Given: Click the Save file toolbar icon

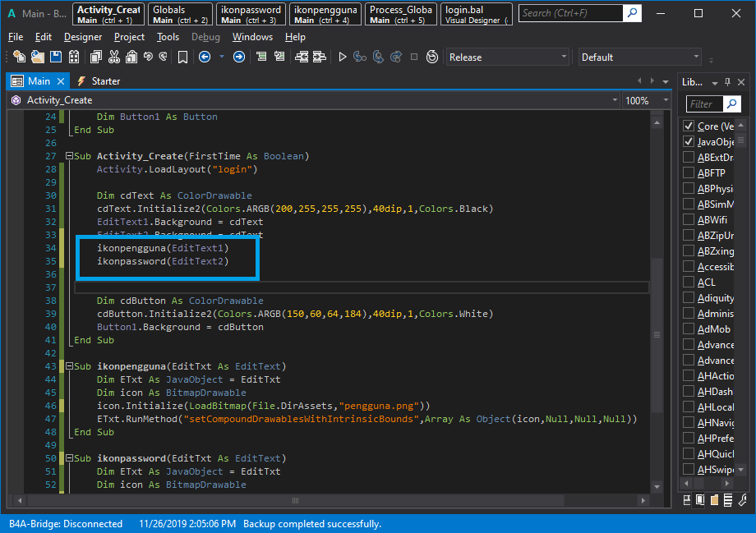Looking at the screenshot, I should [56, 57].
